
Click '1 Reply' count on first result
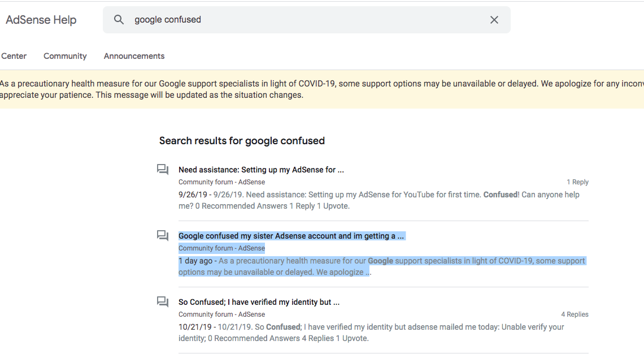click(x=577, y=182)
